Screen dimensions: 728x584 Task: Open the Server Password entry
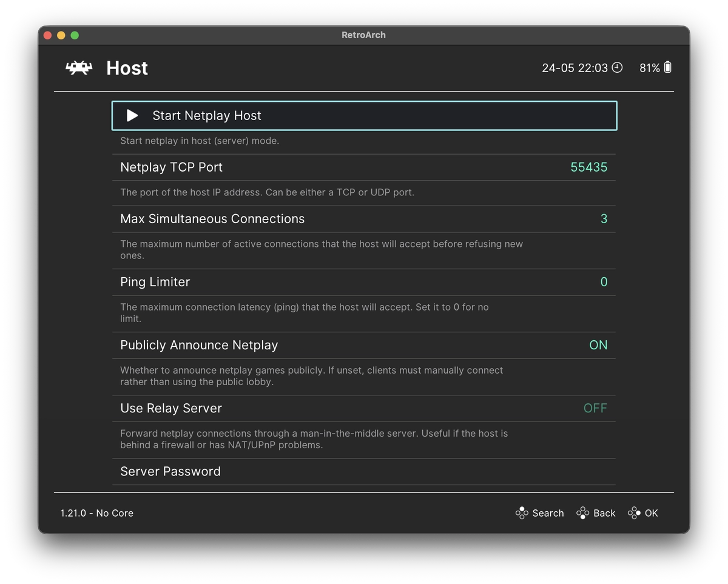(364, 471)
